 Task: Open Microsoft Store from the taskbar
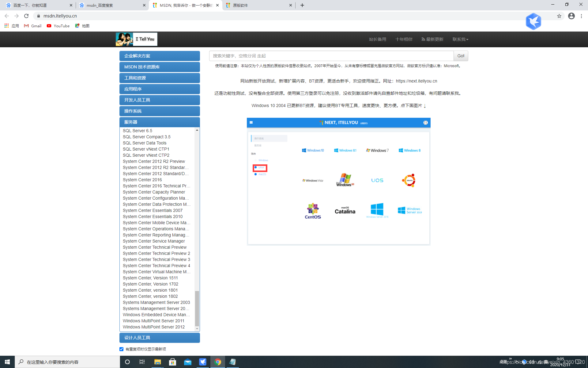pos(172,362)
